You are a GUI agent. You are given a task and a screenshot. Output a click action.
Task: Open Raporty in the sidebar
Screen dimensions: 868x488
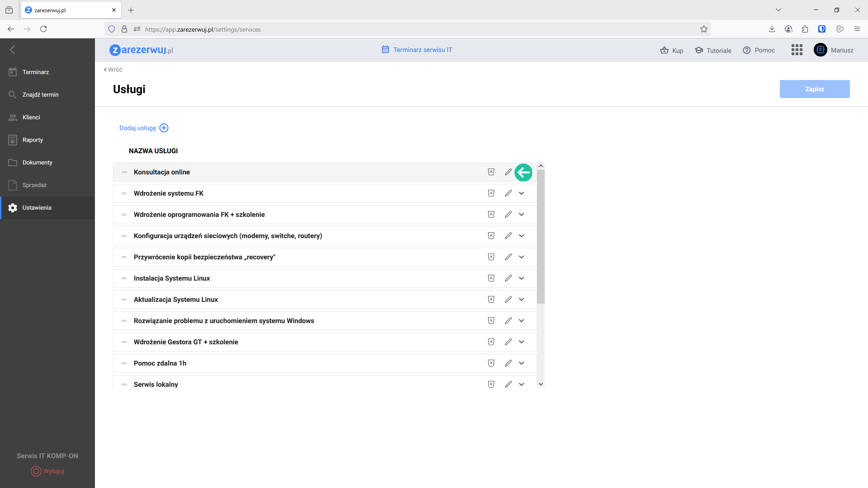coord(47,140)
